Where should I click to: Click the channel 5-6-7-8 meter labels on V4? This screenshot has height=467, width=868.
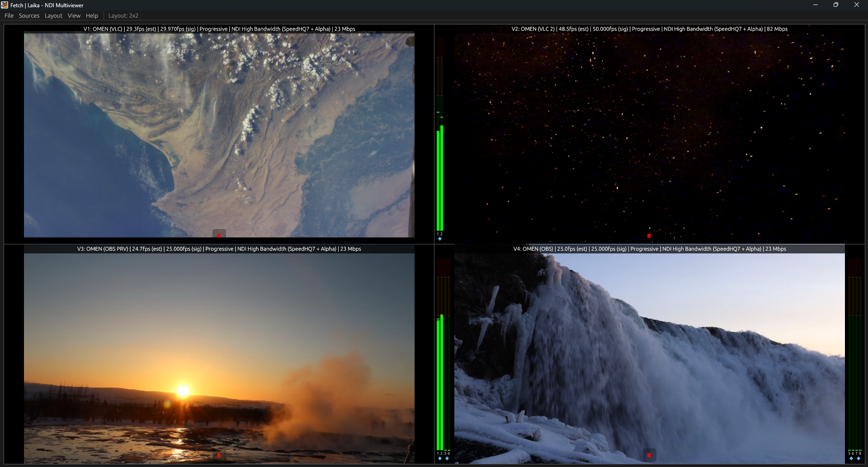pyautogui.click(x=854, y=453)
